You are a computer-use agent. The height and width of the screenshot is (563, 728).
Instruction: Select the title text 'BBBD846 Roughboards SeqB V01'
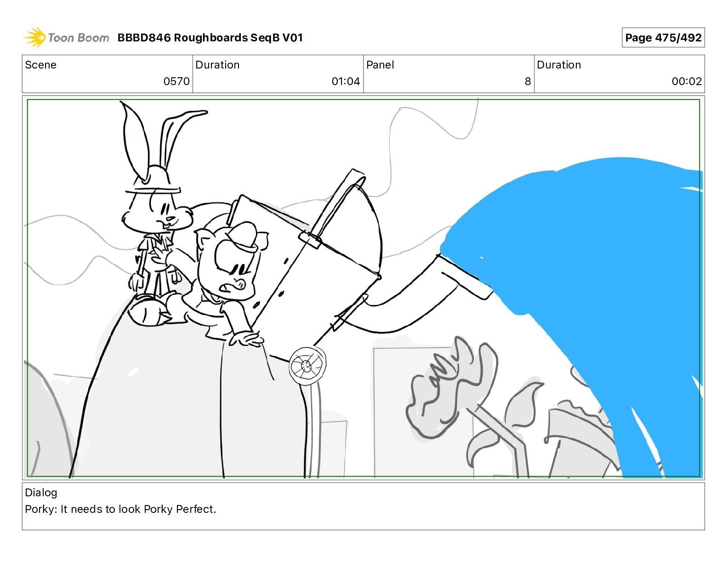210,38
